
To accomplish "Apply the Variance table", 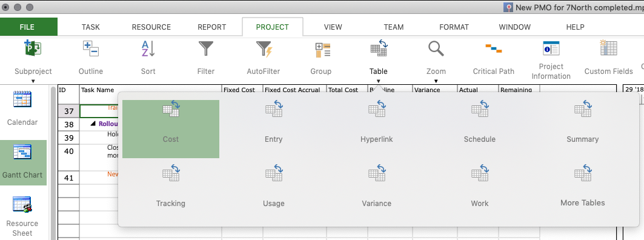I will tap(377, 188).
